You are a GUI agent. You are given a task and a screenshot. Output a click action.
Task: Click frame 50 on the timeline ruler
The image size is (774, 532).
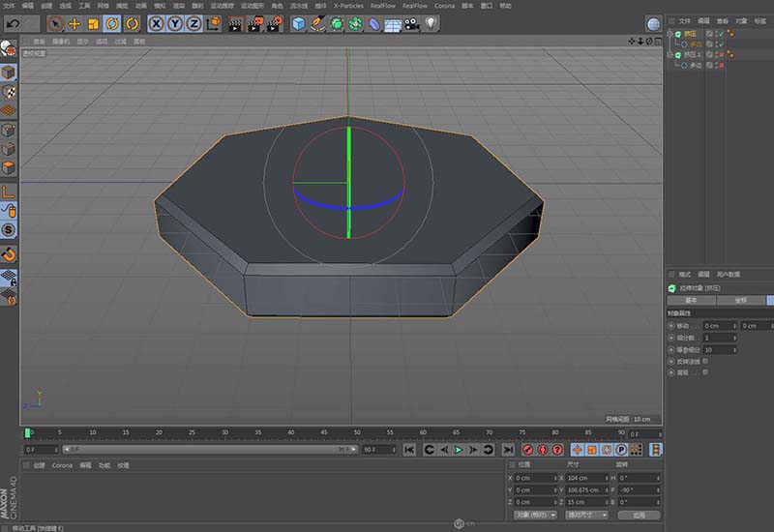pos(357,433)
